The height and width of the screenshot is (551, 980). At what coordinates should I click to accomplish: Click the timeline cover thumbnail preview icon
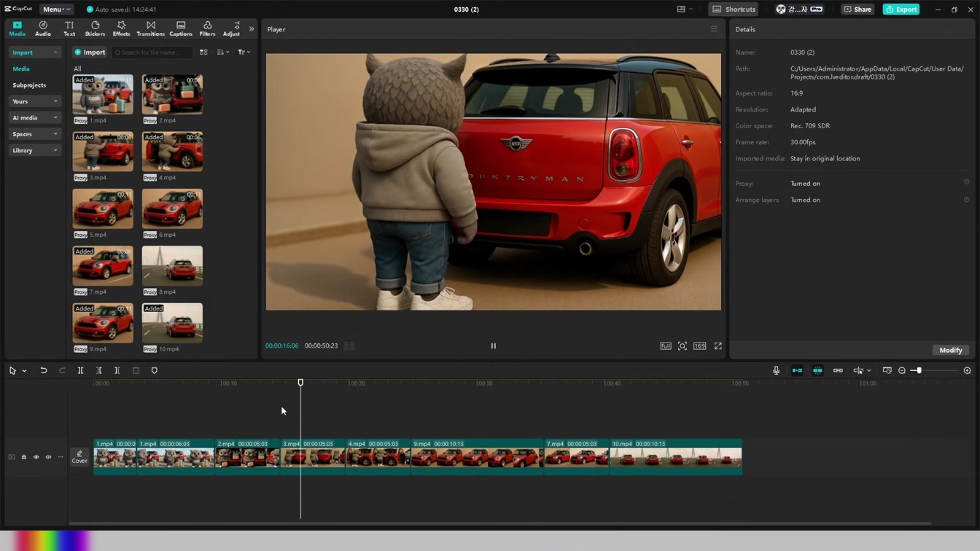[887, 371]
